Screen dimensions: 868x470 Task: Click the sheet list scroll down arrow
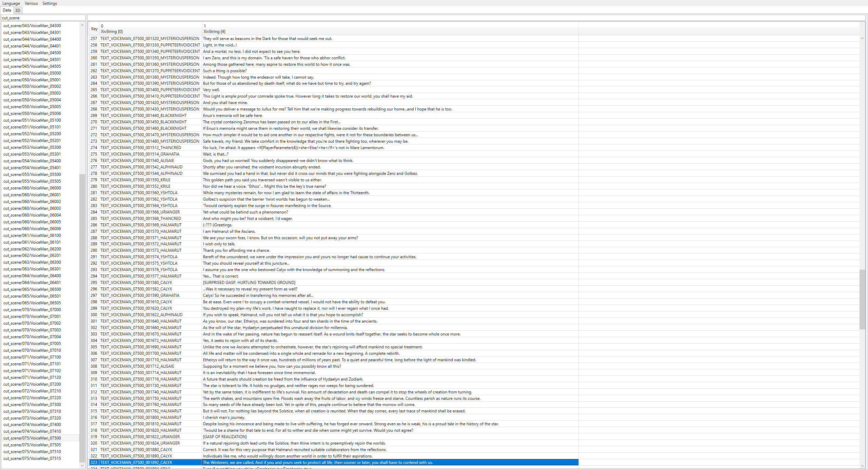[x=82, y=466]
